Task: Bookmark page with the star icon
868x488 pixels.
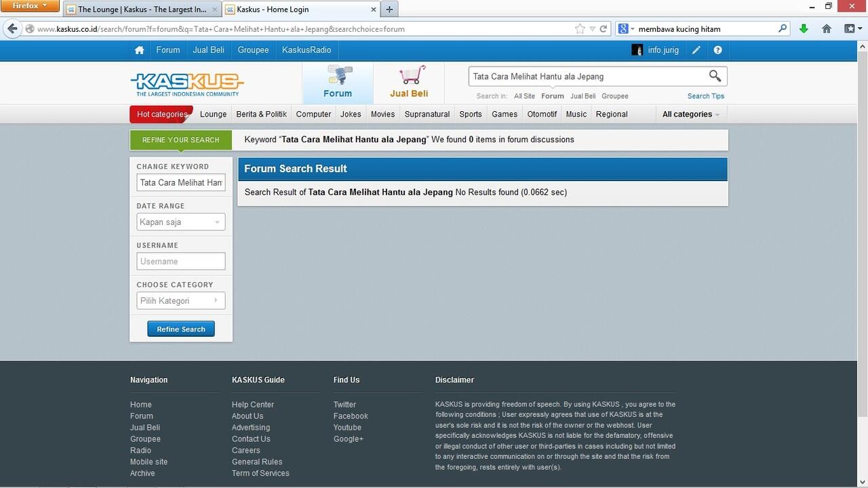Action: (x=580, y=28)
